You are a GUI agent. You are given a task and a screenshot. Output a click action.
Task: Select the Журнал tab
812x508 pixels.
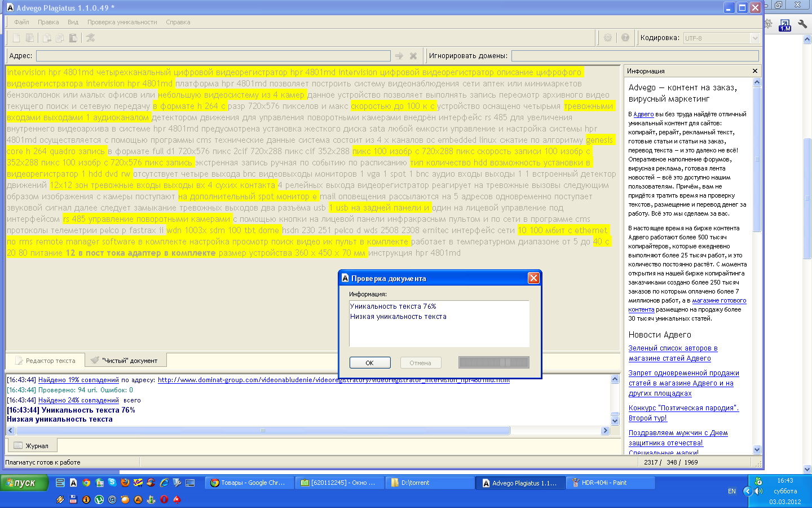coord(31,445)
